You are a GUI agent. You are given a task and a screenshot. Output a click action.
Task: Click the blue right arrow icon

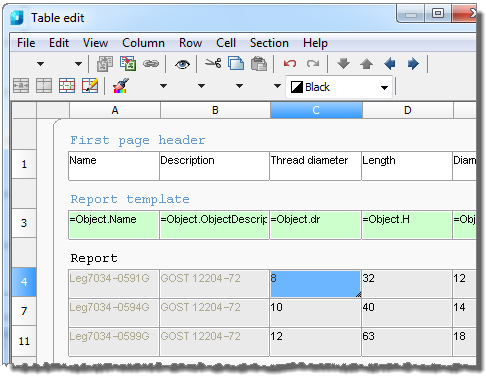click(x=413, y=63)
